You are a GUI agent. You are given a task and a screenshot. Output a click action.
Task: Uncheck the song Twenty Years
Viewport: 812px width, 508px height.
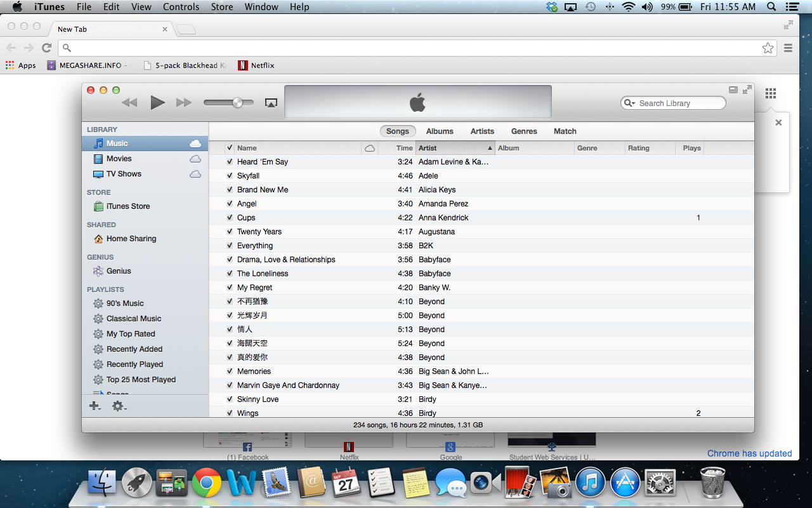coord(230,232)
